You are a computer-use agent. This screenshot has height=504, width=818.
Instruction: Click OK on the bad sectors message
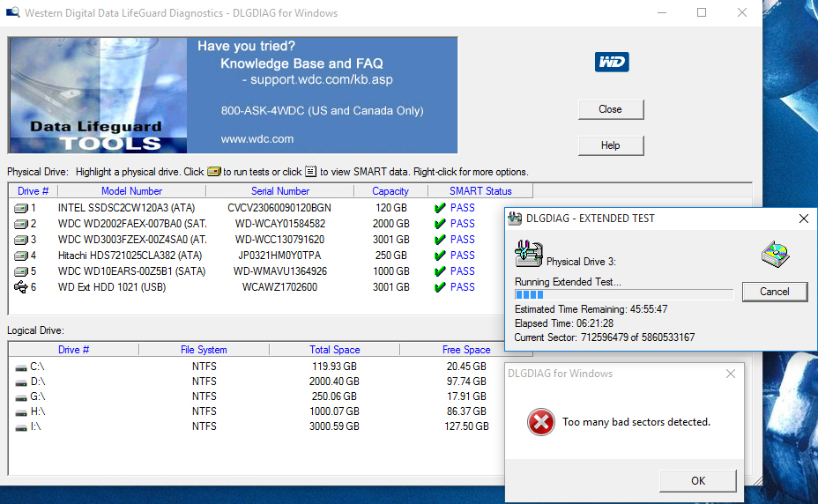(698, 481)
